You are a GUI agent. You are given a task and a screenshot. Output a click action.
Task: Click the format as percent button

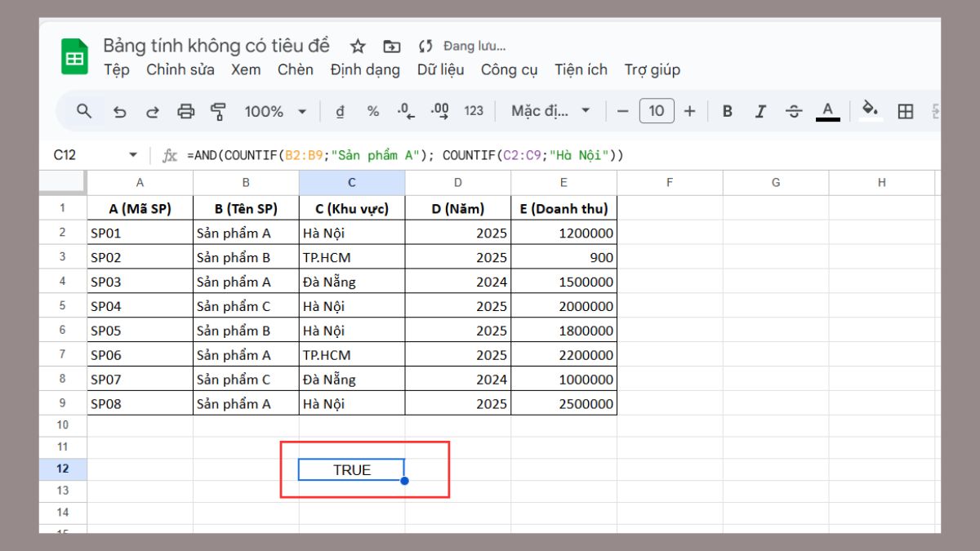pos(373,111)
